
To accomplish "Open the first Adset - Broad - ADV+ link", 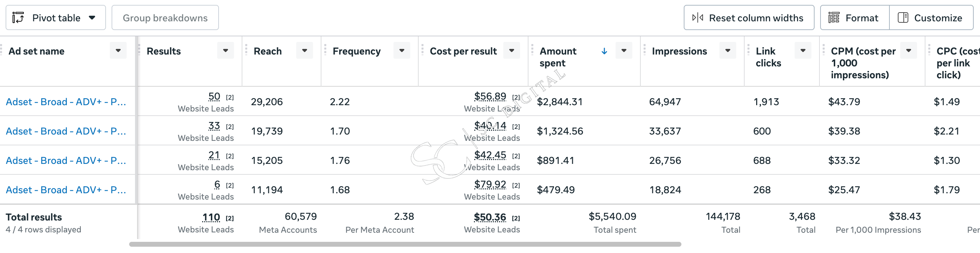I will click(66, 102).
